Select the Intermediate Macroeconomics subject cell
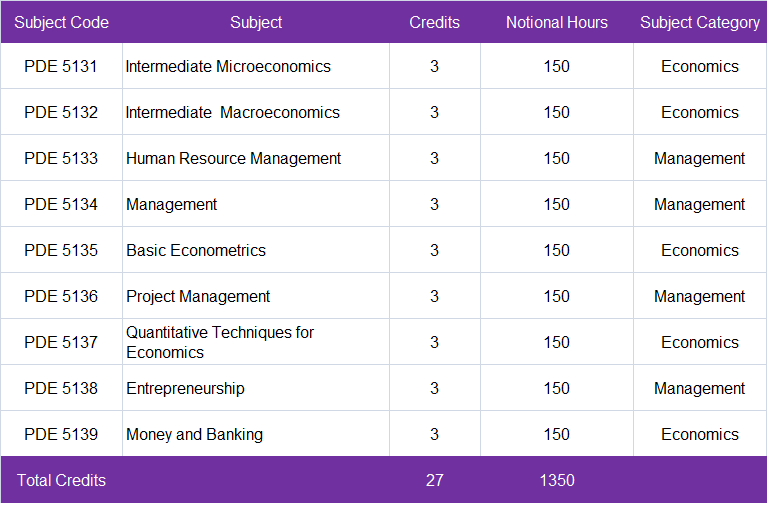 [x=232, y=113]
